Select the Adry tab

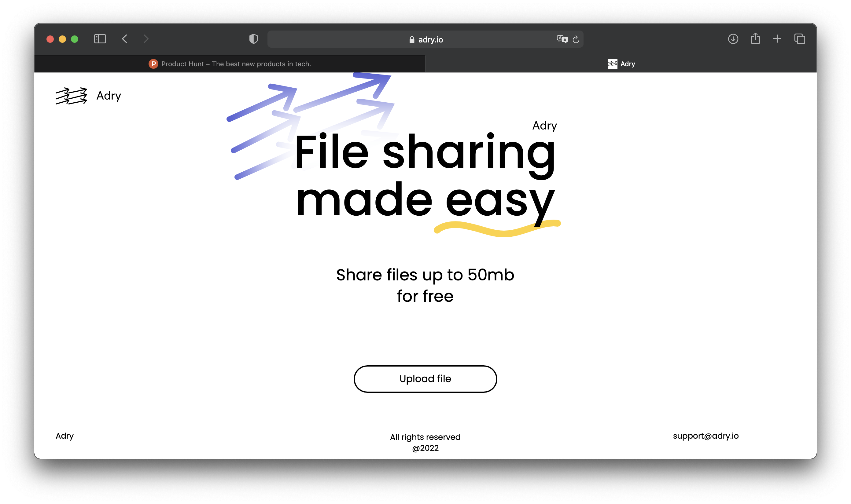(621, 64)
